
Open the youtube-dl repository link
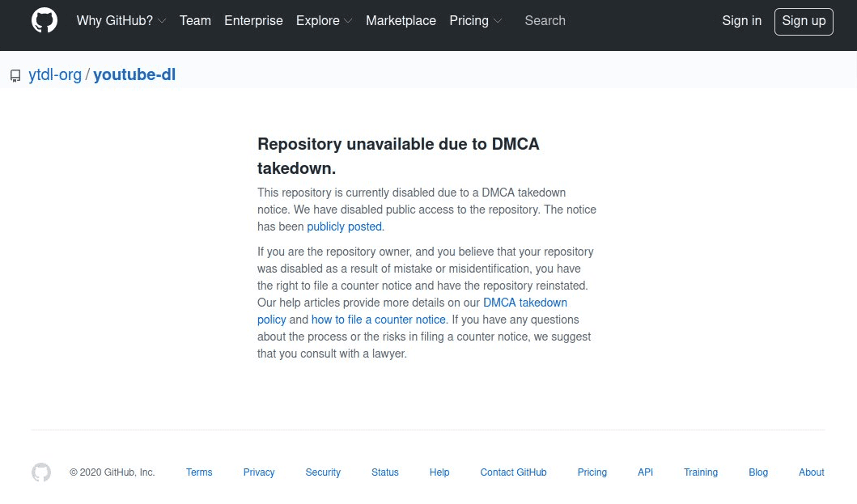click(x=134, y=75)
